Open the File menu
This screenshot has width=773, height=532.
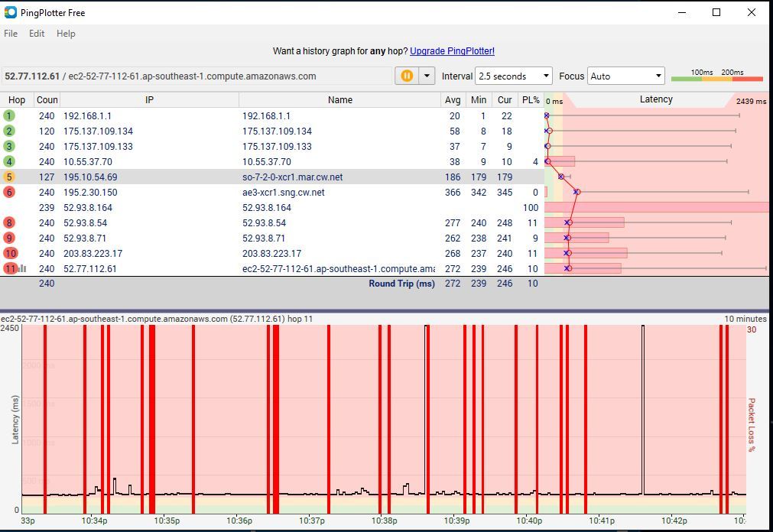tap(11, 34)
